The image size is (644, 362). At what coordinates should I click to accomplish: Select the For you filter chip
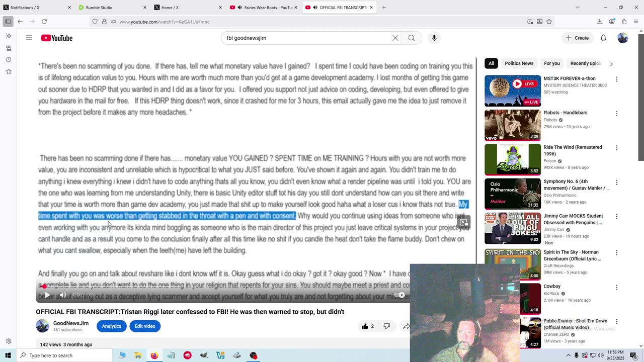click(551, 63)
